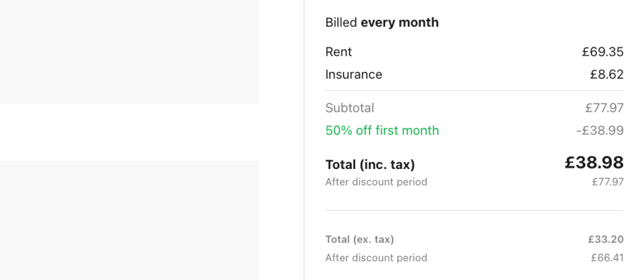Select the £33.20 ex. tax total
This screenshot has width=644, height=280.
[x=606, y=239]
